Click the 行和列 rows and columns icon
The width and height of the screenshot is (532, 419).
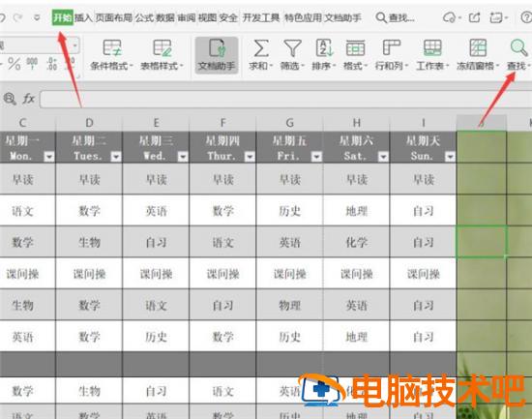[392, 55]
